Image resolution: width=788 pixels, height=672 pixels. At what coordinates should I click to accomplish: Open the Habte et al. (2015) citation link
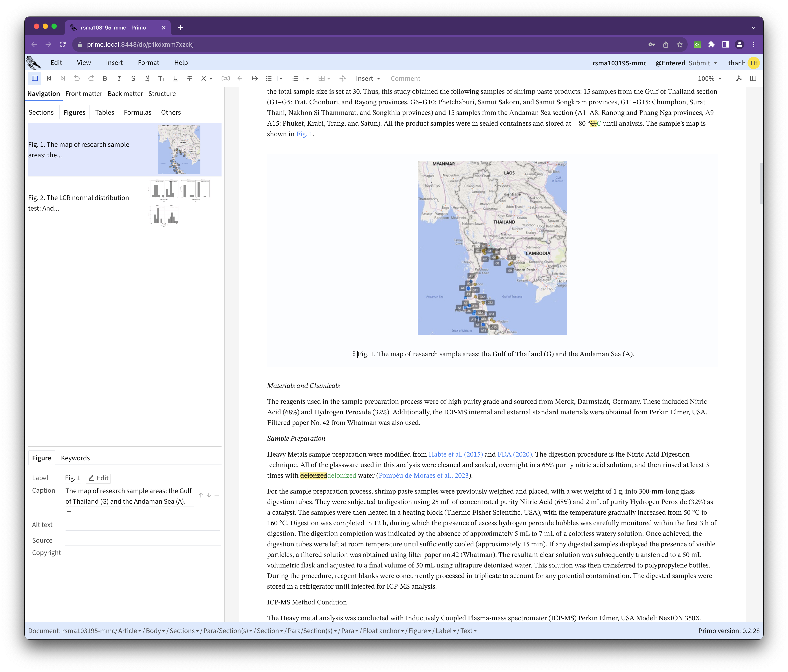455,454
